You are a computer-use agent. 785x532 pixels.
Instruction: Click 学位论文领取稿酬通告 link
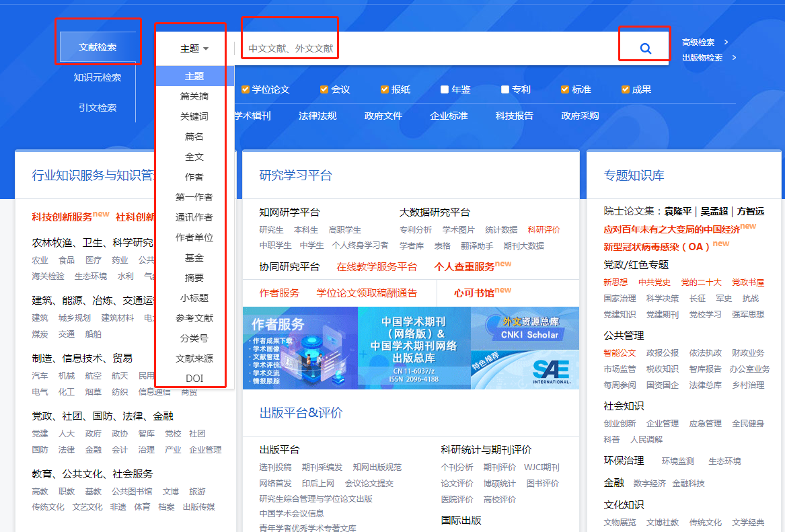click(x=367, y=293)
